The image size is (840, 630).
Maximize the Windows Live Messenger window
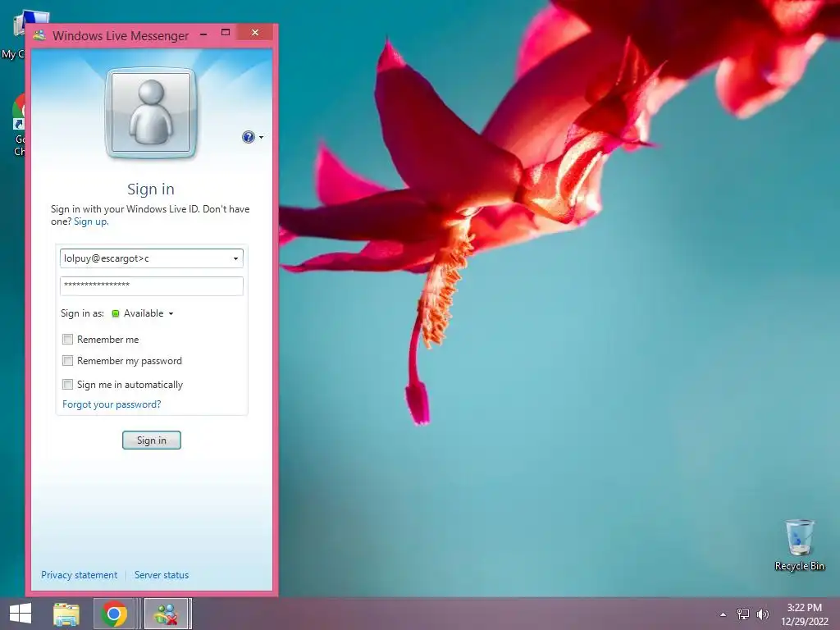(x=226, y=33)
